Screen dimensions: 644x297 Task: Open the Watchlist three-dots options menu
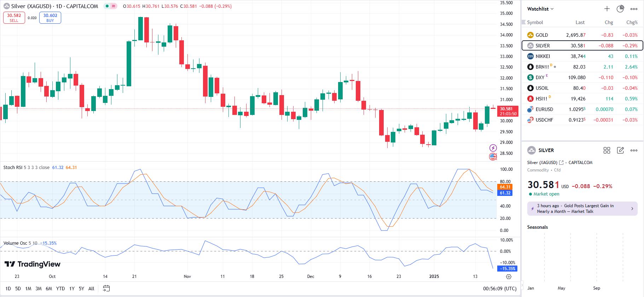pos(634,9)
